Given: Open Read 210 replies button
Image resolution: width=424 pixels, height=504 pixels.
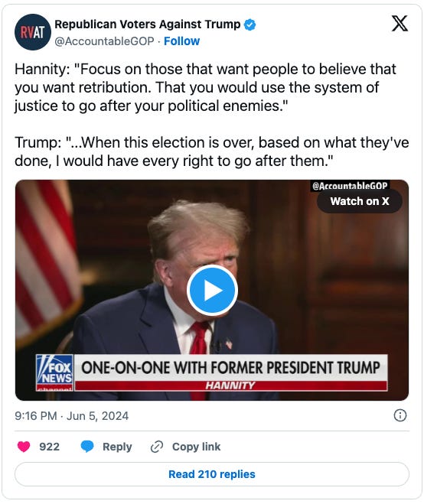Looking at the screenshot, I should pos(212,474).
